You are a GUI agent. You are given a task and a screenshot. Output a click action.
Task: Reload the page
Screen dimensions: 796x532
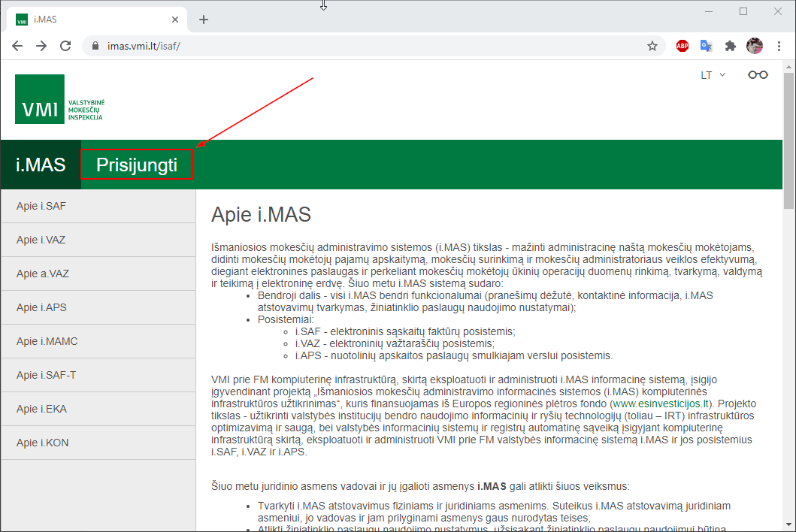click(x=65, y=46)
